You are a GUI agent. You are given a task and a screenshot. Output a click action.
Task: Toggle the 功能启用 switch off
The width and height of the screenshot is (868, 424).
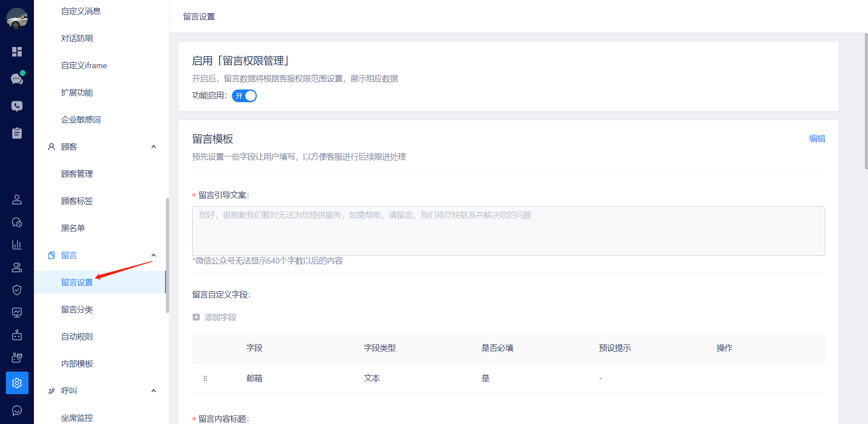[244, 96]
